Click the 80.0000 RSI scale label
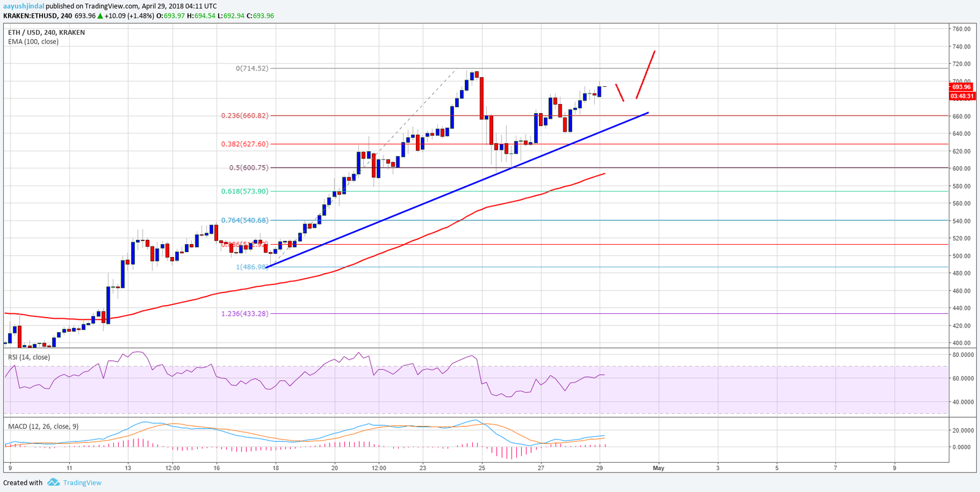This screenshot has height=492, width=980. tap(963, 355)
